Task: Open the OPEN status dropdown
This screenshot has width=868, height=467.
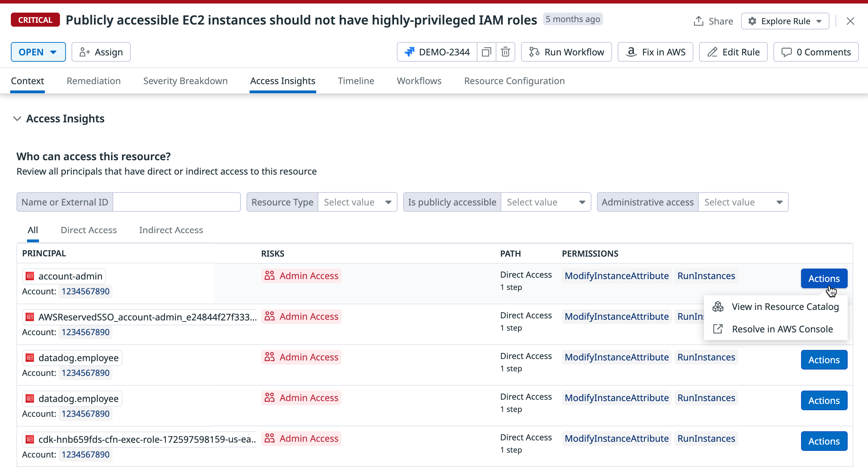Action: coord(38,52)
